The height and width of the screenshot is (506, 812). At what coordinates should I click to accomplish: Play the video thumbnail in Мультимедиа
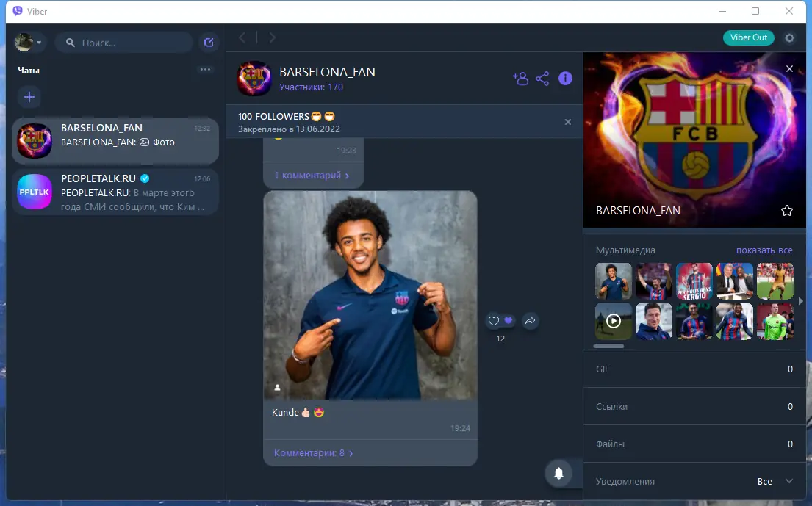(x=613, y=321)
